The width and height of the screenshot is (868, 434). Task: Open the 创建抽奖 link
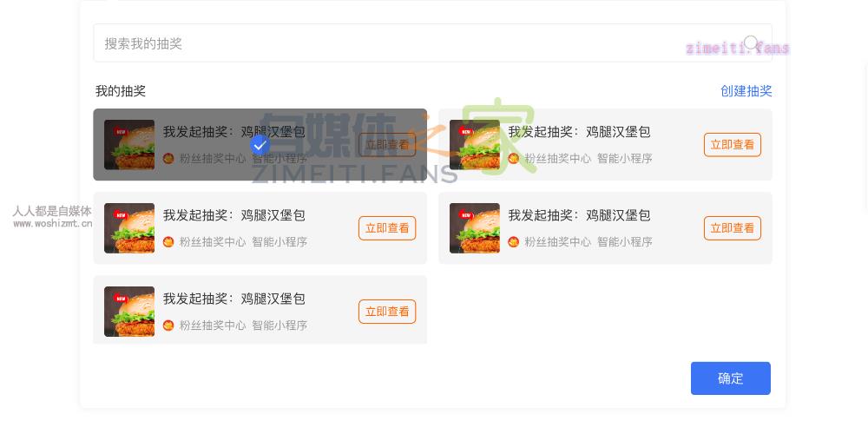pyautogui.click(x=746, y=91)
